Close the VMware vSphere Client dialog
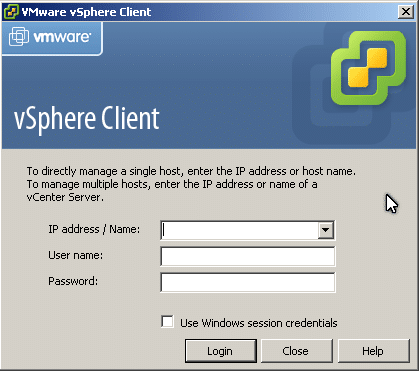 coord(406,12)
